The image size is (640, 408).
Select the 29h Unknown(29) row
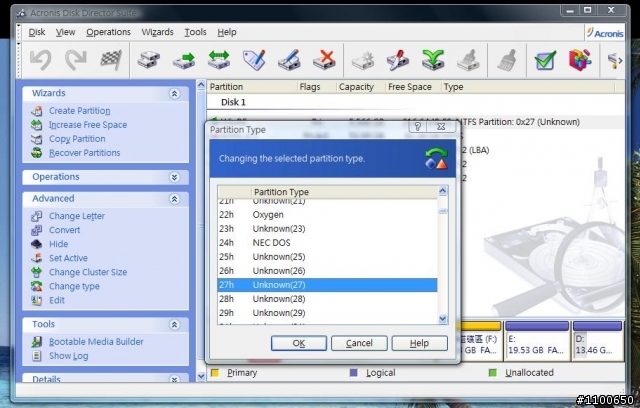(327, 313)
